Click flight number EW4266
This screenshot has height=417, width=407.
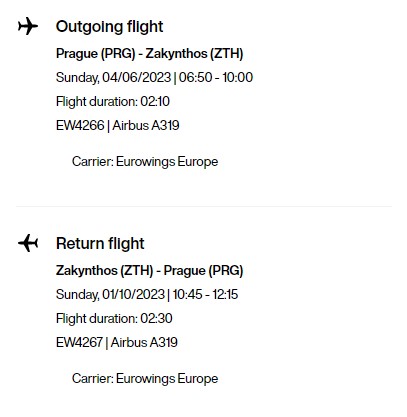pos(80,126)
